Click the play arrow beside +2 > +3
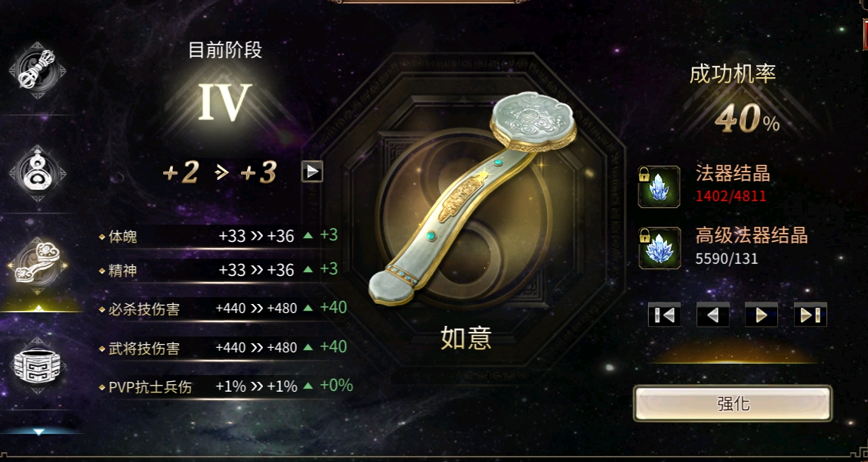Screen dimensions: 868x462 point(312,172)
